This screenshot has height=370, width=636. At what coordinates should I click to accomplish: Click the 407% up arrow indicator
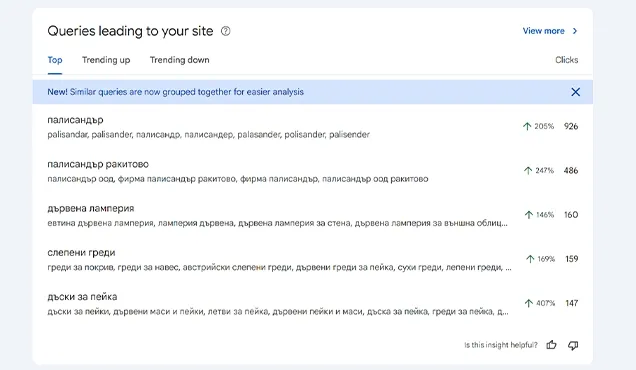[x=528, y=303]
